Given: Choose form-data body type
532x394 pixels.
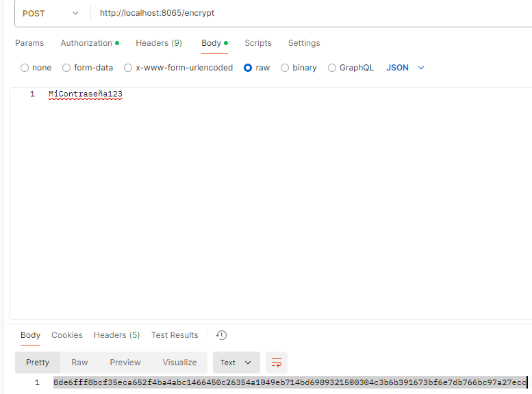Looking at the screenshot, I should click(88, 68).
